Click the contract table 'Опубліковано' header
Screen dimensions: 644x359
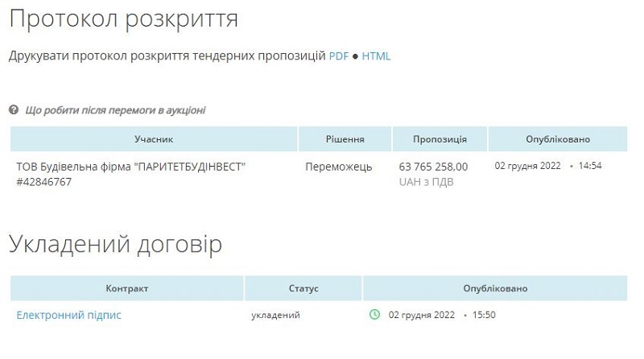tap(495, 288)
